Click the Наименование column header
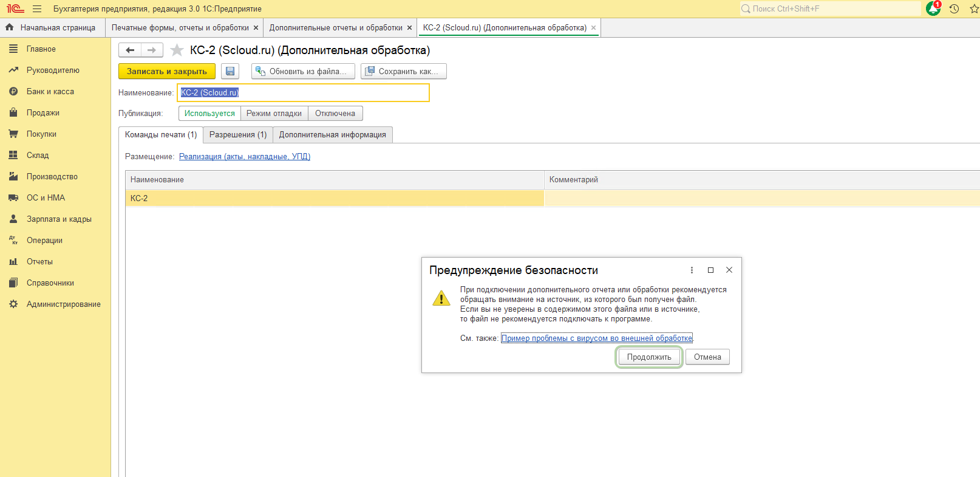Image resolution: width=980 pixels, height=477 pixels. click(x=335, y=180)
